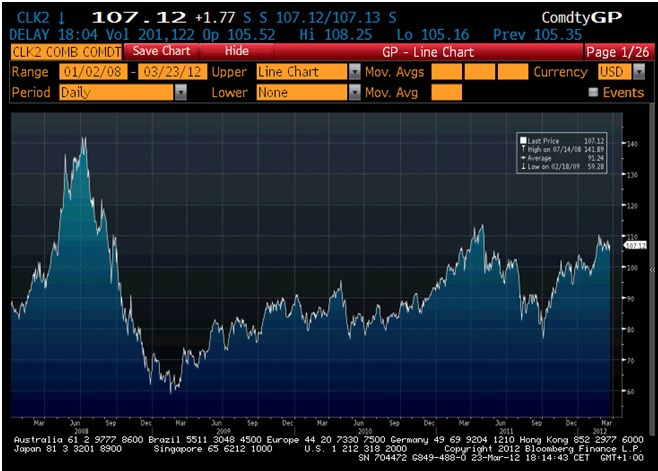Enable the Events checkbox

click(x=593, y=92)
